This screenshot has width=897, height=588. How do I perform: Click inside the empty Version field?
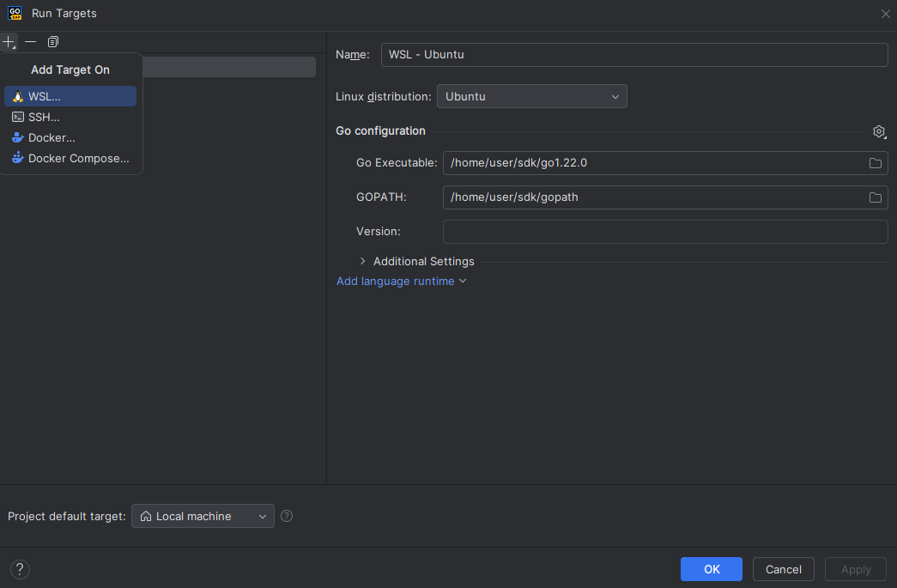coord(665,231)
